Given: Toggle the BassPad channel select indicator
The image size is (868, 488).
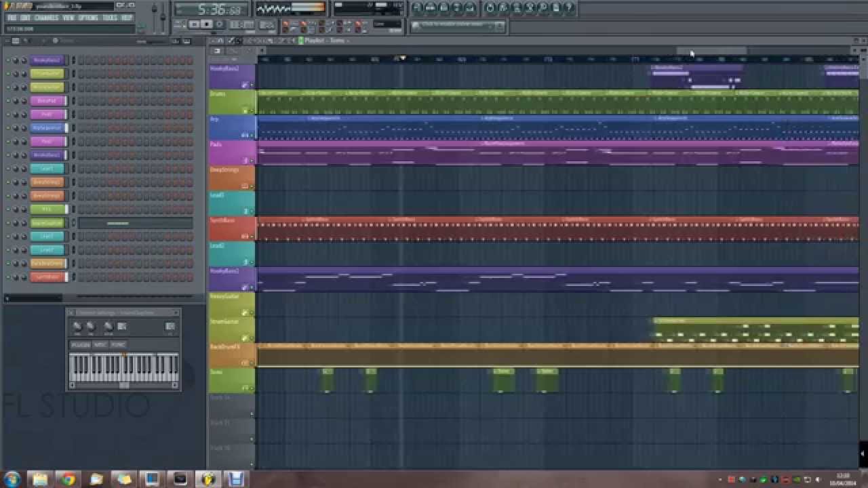Looking at the screenshot, I should click(73, 100).
